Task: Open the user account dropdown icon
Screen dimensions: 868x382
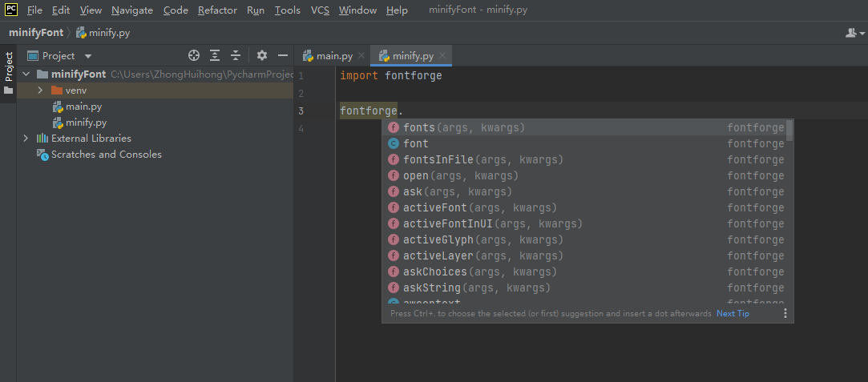Action: click(x=854, y=33)
